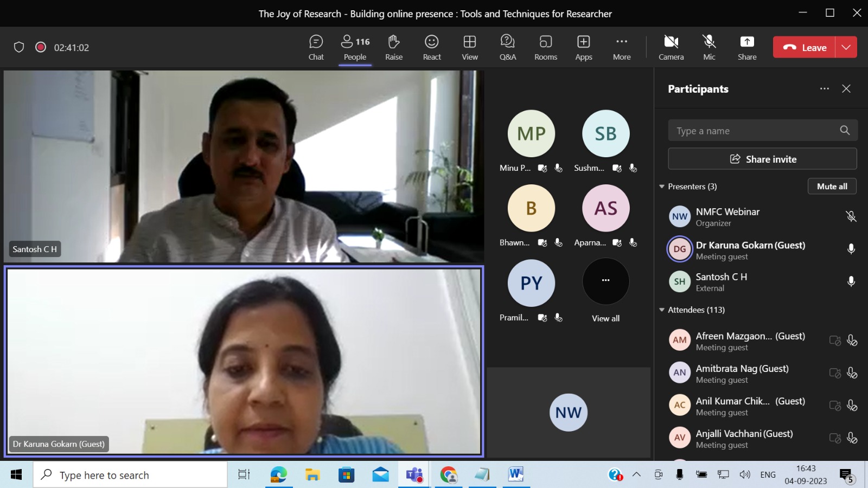The image size is (868, 488).
Task: Open the dropdown arrow beside Leave
Action: pos(846,47)
